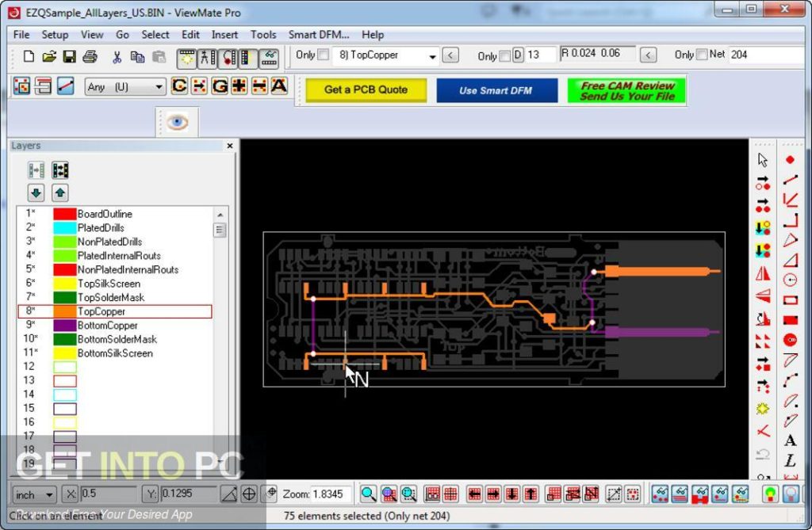Click the Cut scissors icon
This screenshot has width=812, height=530.
(117, 56)
